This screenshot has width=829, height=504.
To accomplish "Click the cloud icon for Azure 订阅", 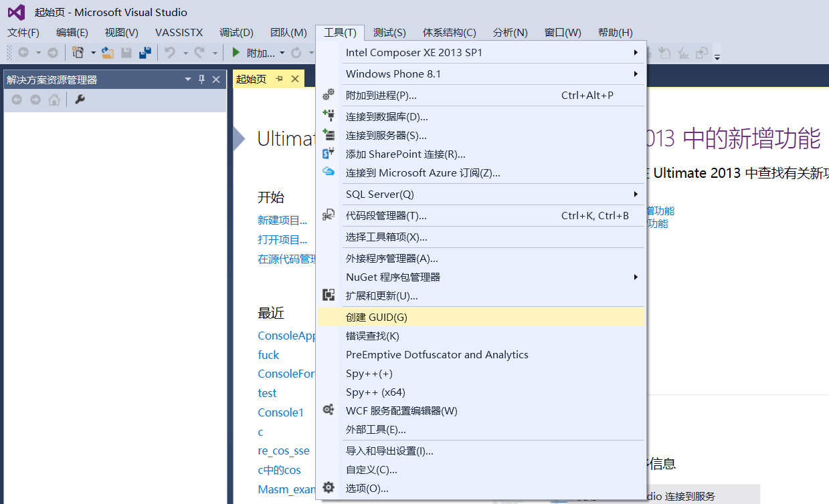I will [x=329, y=172].
